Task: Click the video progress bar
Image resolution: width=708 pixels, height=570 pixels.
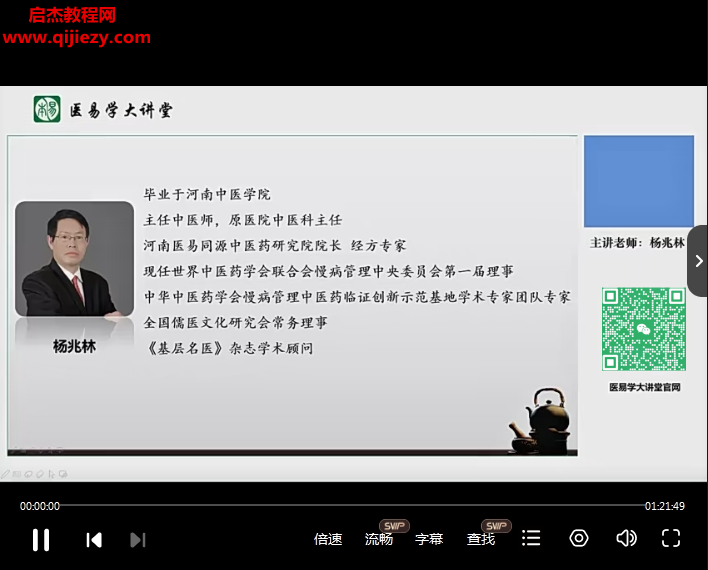Action: 350,506
